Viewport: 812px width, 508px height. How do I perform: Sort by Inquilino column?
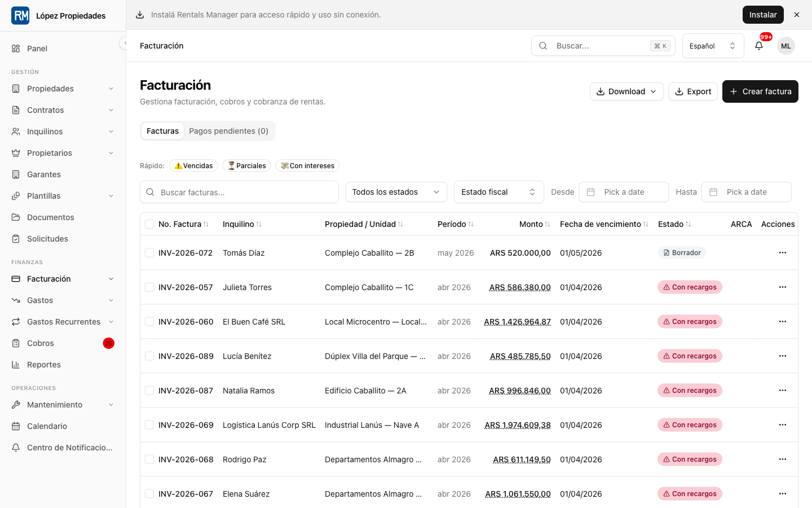click(242, 224)
